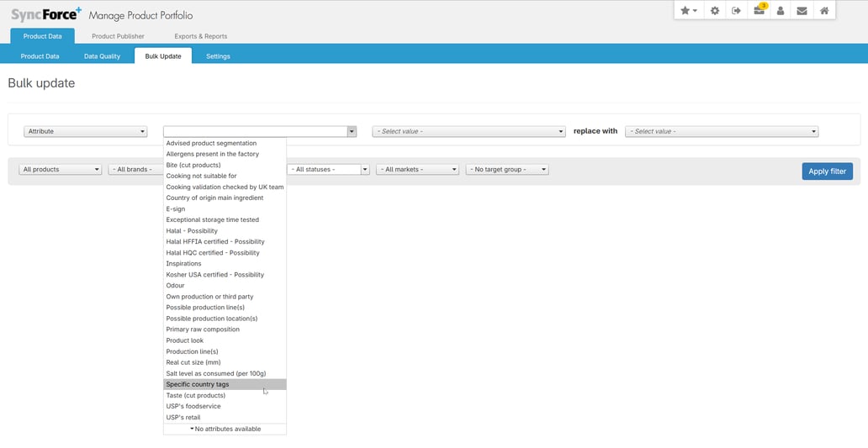Select Halal HFFIA certified - Possibility
868x448 pixels.
point(225,242)
